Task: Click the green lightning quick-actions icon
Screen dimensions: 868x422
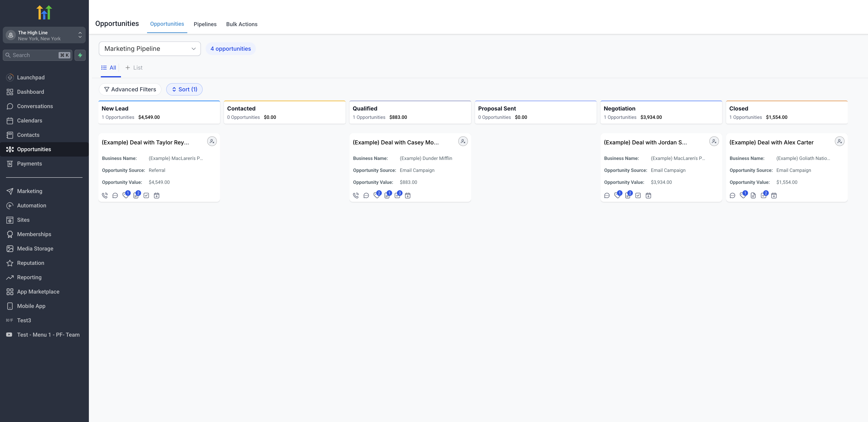Action: tap(80, 55)
